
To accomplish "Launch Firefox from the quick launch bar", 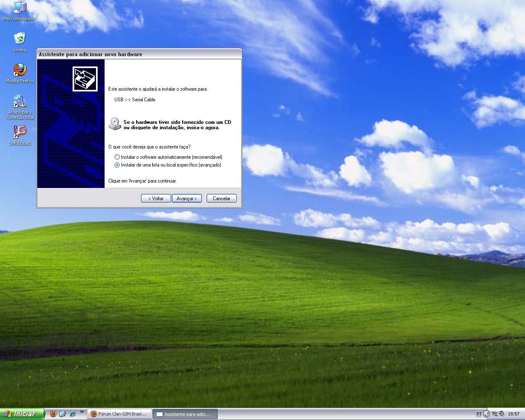I will coord(53,414).
